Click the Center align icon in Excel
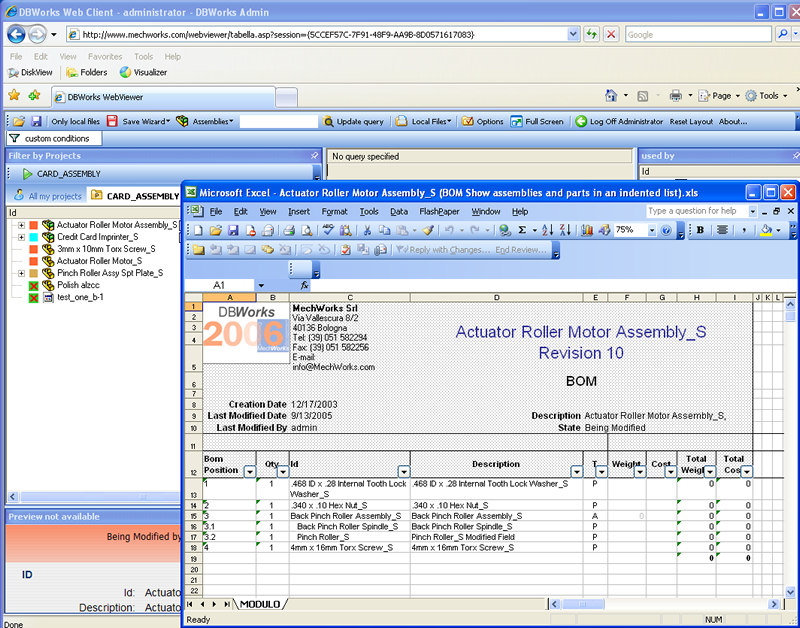This screenshot has width=800, height=628. pos(722,230)
